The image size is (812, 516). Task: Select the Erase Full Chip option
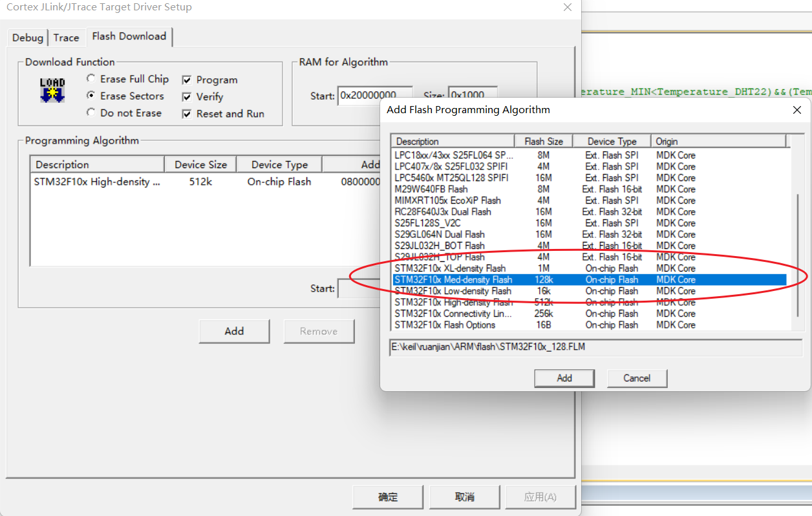91,79
